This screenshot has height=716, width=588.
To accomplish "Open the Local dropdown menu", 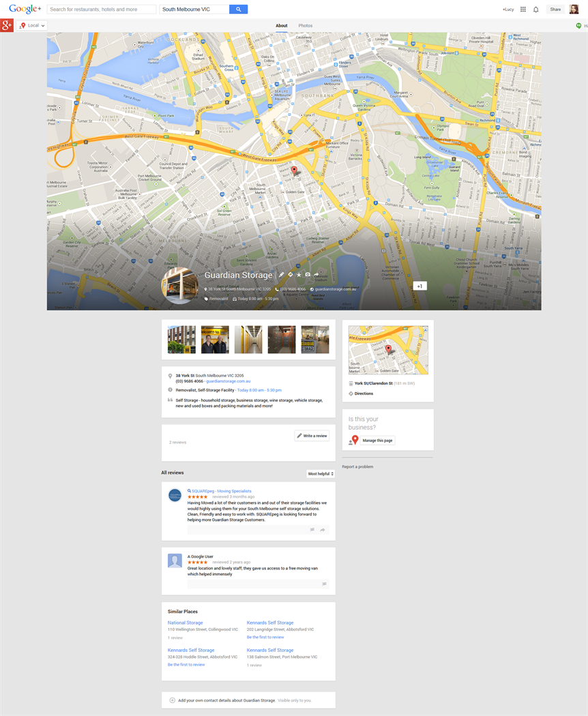I will 33,25.
